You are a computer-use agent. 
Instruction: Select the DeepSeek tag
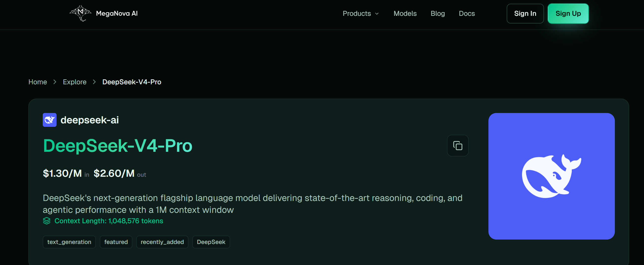pos(211,242)
